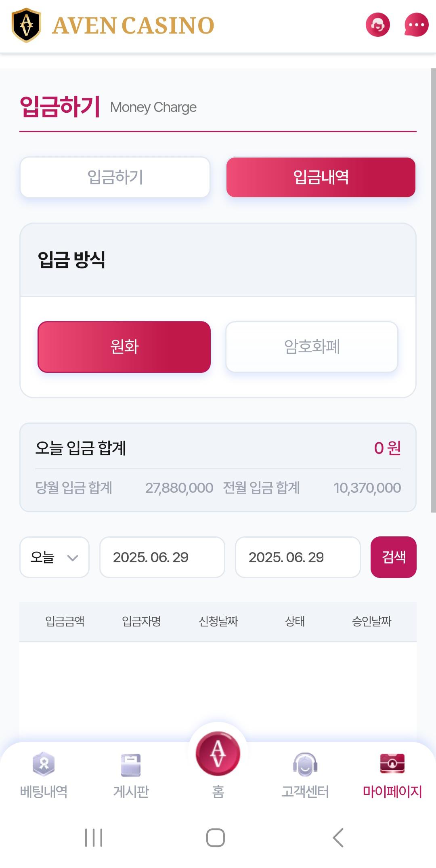Go to 홈 via center logo button
Image resolution: width=436 pixels, height=868 pixels.
(218, 754)
